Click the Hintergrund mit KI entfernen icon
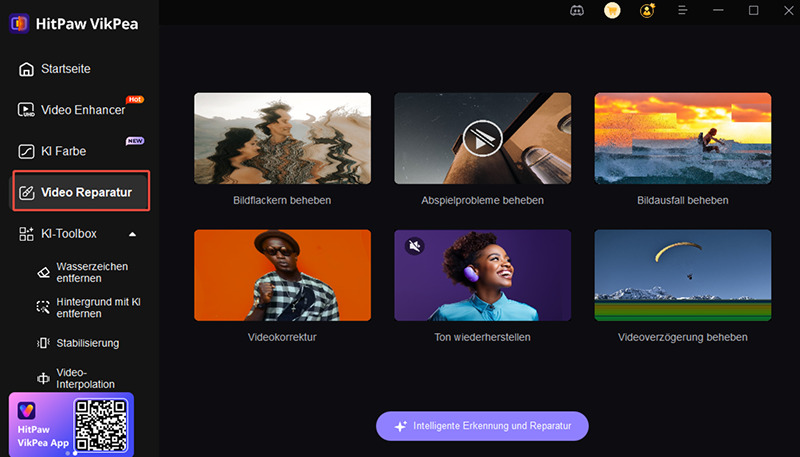This screenshot has width=800, height=457. pyautogui.click(x=43, y=307)
